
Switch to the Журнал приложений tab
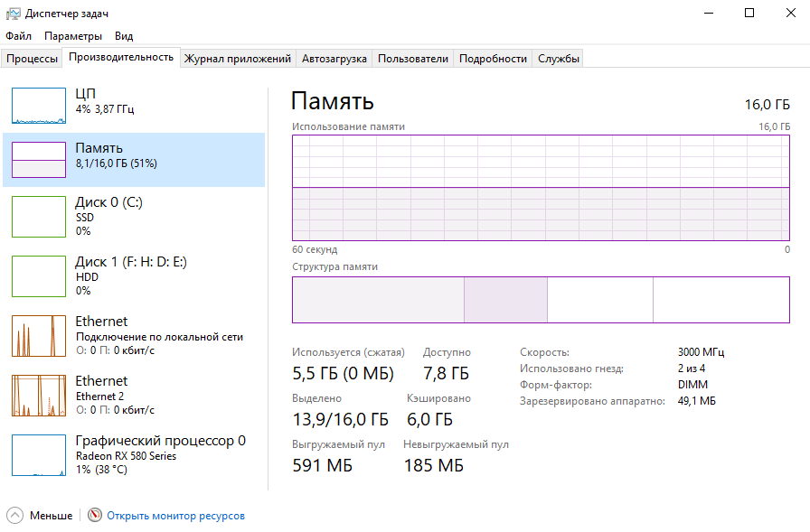[x=238, y=59]
